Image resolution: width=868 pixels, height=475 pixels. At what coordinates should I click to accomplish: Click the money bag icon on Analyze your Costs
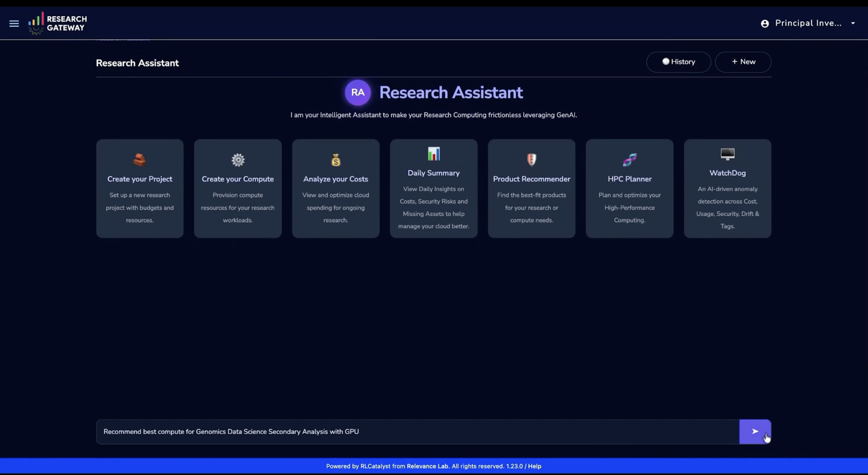click(x=336, y=160)
